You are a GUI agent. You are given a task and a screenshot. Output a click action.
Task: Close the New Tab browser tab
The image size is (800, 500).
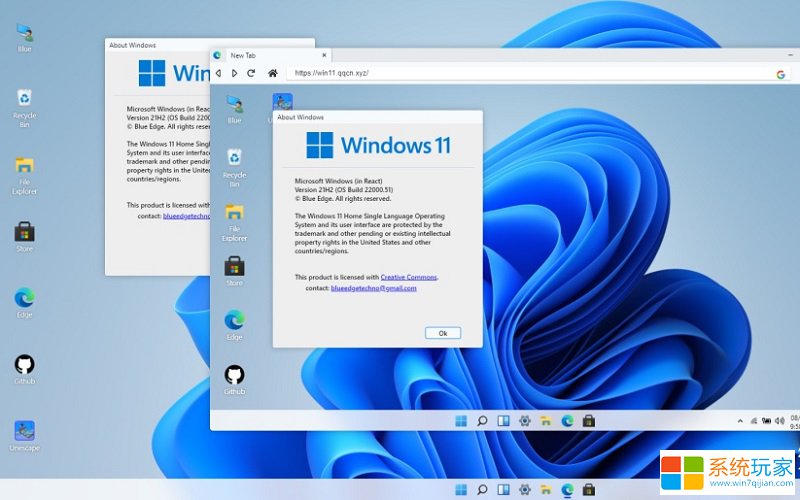coord(324,55)
